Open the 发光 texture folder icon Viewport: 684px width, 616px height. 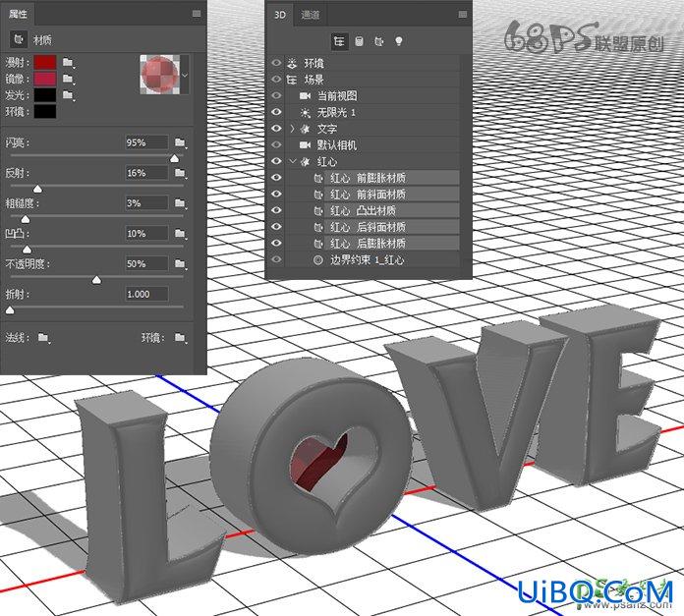68,95
